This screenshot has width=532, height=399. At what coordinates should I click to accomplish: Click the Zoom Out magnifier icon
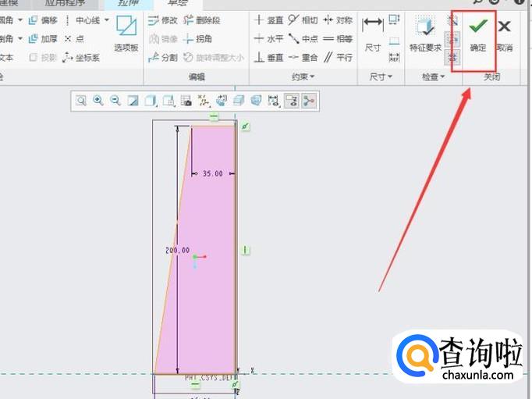(115, 101)
